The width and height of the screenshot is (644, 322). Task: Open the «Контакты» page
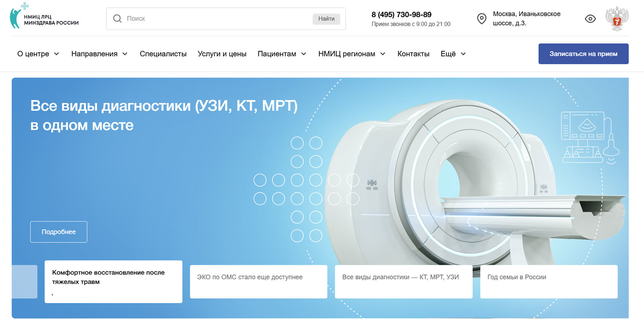point(413,54)
